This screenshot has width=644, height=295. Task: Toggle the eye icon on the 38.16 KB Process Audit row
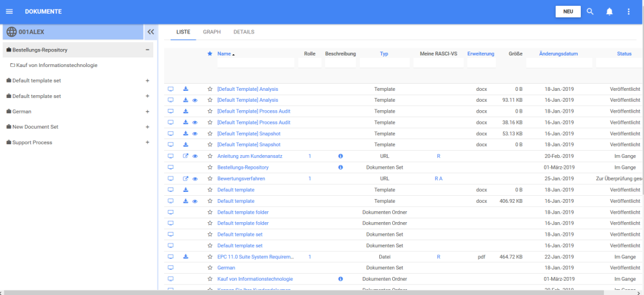point(195,122)
